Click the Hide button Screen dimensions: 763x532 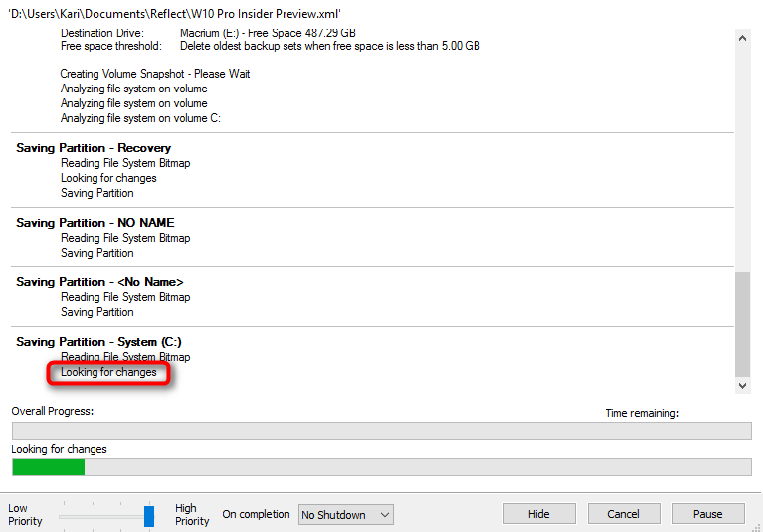coord(539,514)
